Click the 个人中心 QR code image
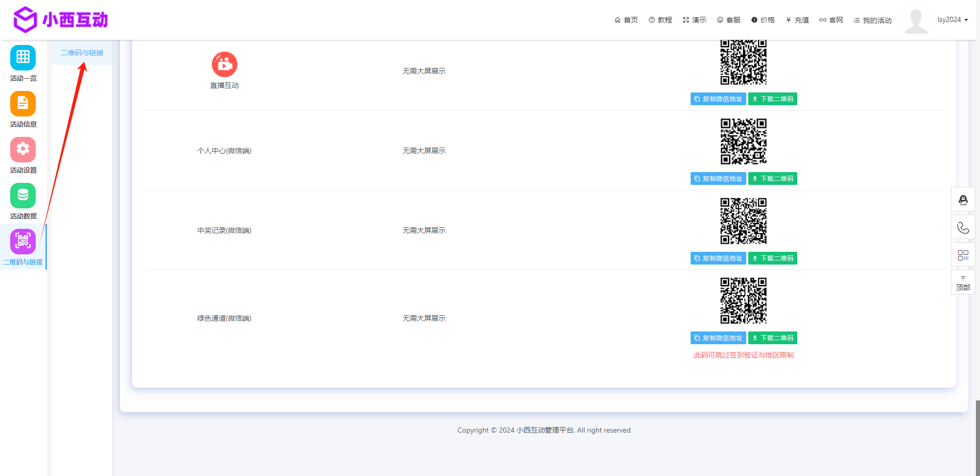 pyautogui.click(x=744, y=141)
